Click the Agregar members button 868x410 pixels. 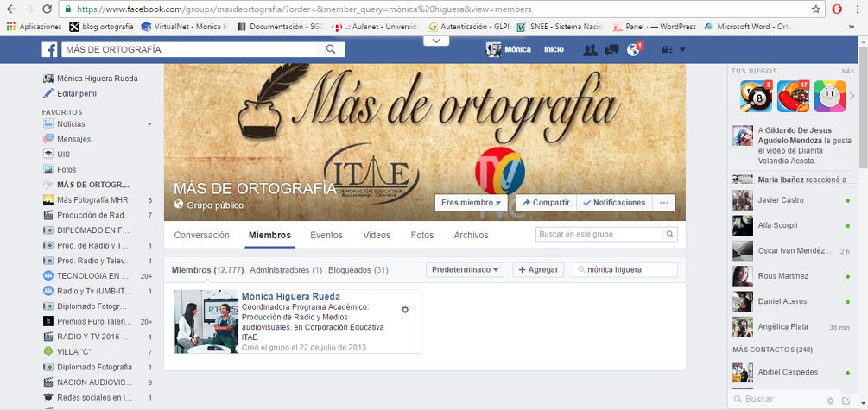[538, 270]
